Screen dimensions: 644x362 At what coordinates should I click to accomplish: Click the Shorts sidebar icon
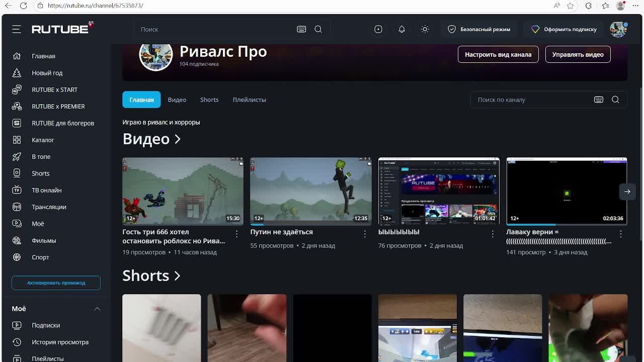click(17, 173)
